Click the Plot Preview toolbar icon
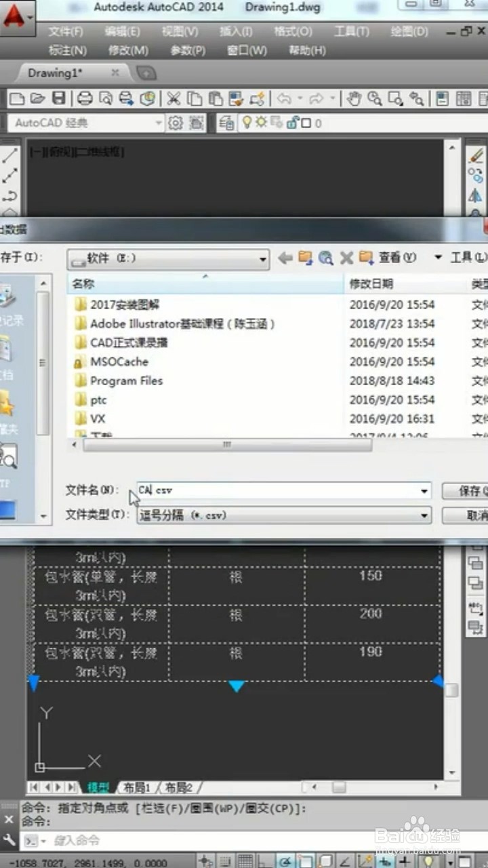 tap(106, 99)
